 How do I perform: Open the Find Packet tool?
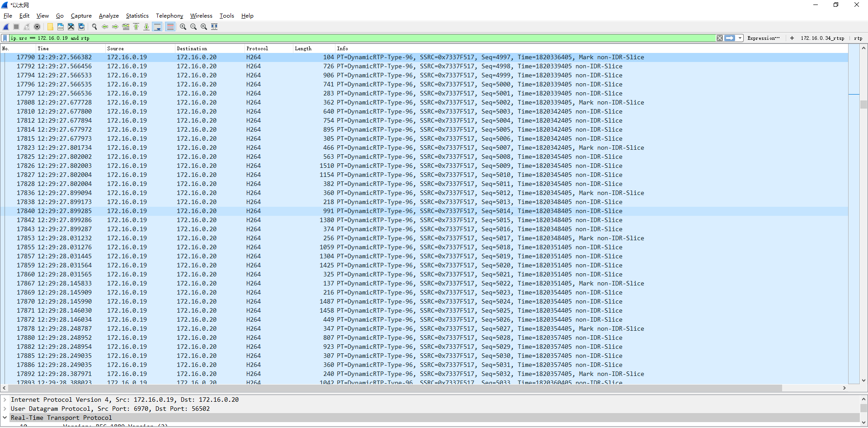coord(94,27)
